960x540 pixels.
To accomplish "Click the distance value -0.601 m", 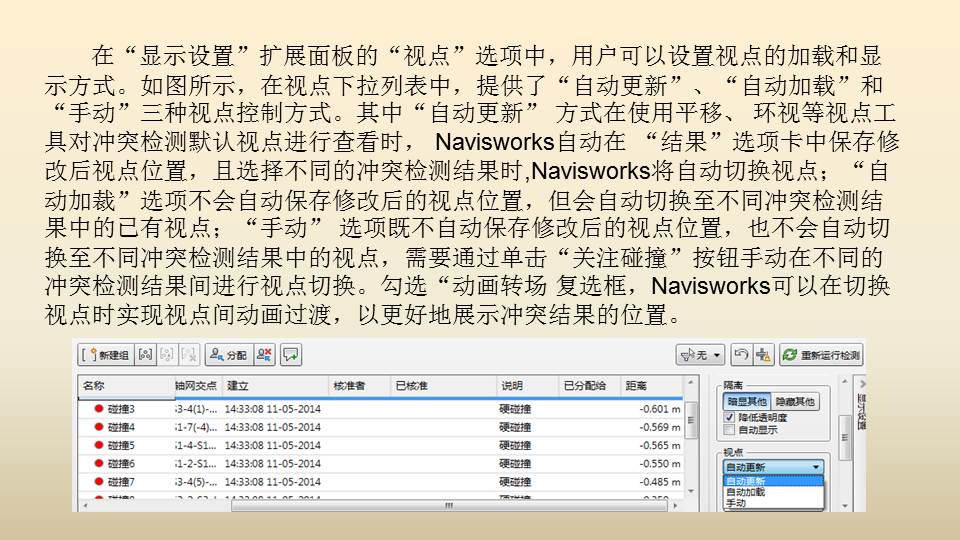I will tap(660, 409).
